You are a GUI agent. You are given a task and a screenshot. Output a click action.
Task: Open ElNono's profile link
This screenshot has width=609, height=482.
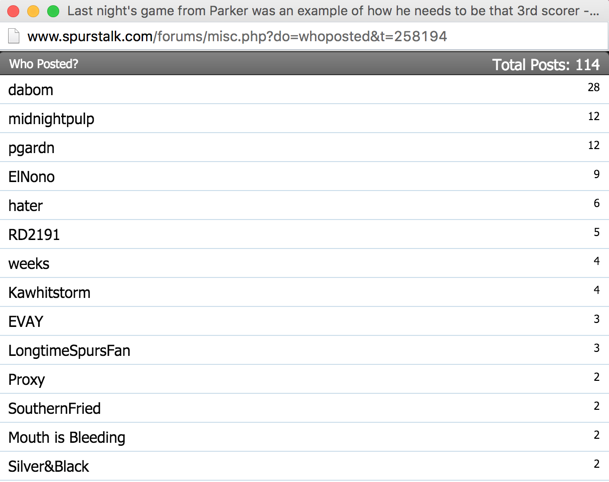[x=31, y=177]
